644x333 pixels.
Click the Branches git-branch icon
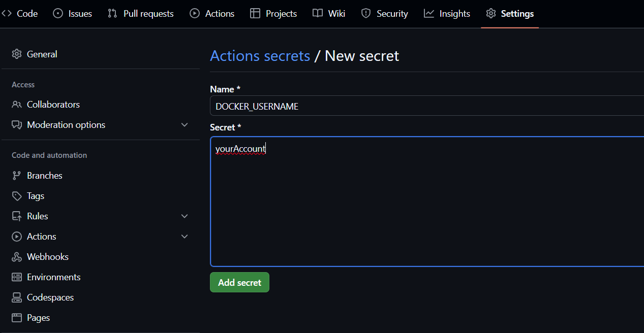pos(17,176)
